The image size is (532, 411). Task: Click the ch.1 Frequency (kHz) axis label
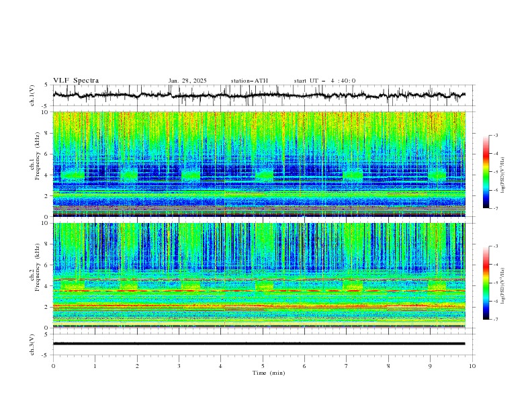(x=35, y=156)
